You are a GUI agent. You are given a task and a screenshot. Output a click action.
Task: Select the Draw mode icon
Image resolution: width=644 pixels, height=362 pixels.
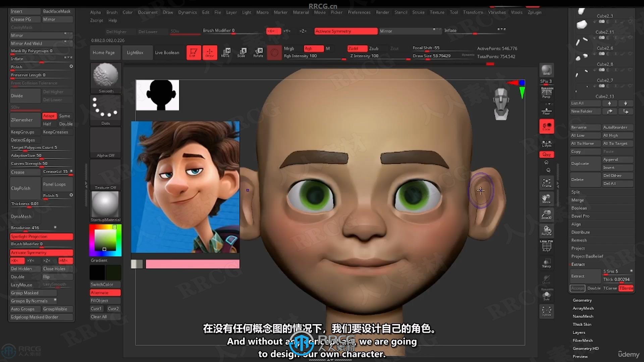click(x=210, y=53)
